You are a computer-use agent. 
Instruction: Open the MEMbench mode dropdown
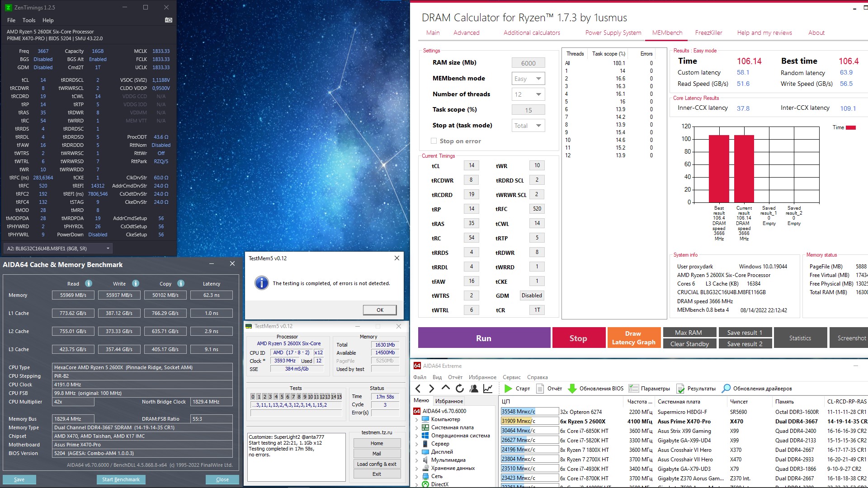click(x=528, y=79)
